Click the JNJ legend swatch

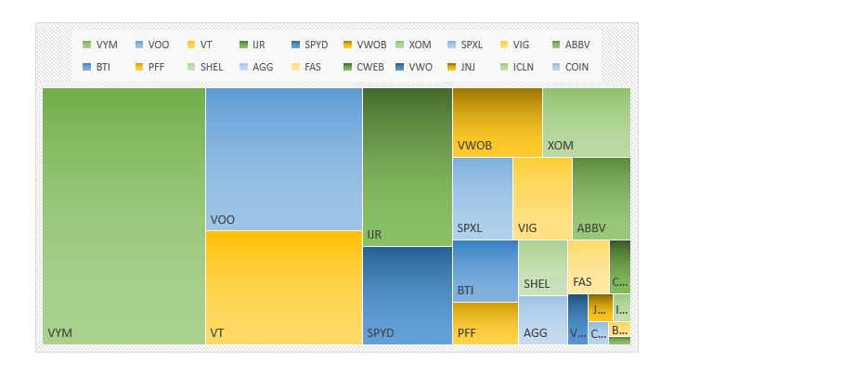tap(450, 67)
